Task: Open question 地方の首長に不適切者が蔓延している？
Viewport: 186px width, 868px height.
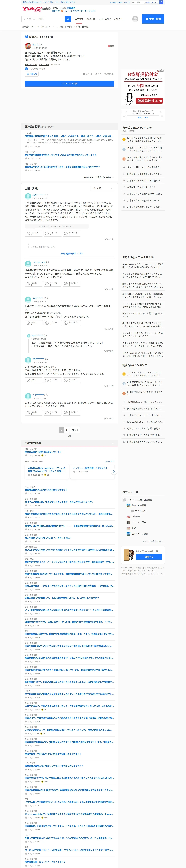Action: click(43, 452)
